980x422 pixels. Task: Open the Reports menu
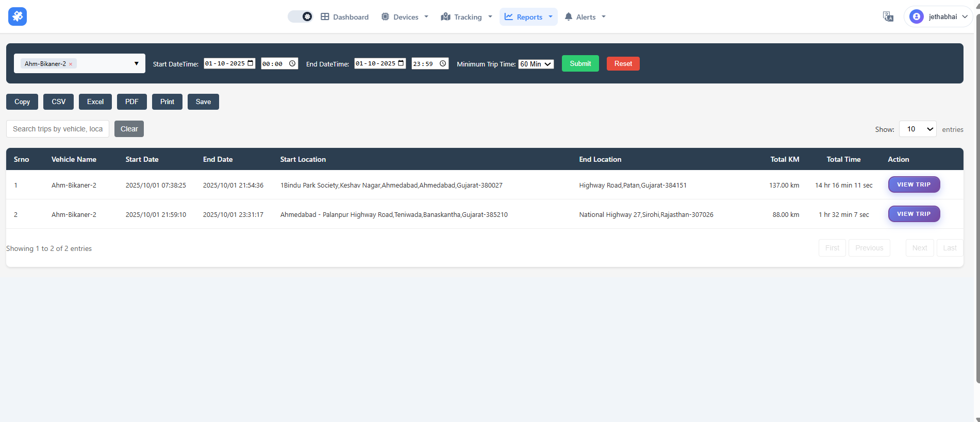[528, 17]
